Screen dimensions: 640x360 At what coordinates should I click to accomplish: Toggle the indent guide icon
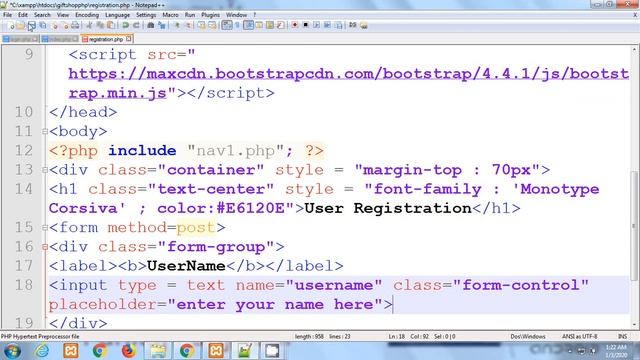point(249,25)
